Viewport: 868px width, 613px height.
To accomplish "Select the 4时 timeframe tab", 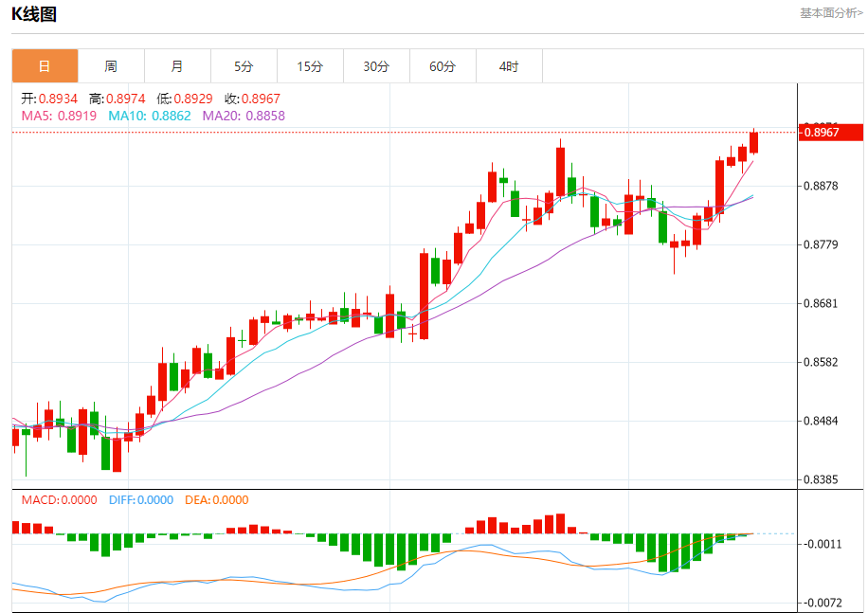I will click(x=510, y=66).
